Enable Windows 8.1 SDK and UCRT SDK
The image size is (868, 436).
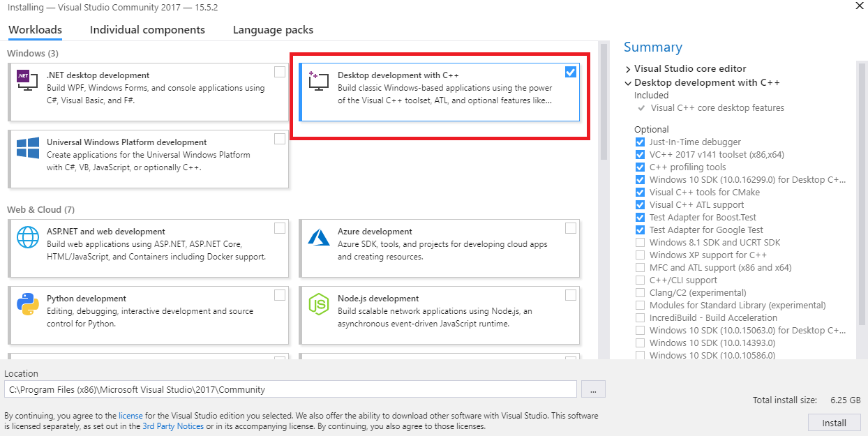640,243
